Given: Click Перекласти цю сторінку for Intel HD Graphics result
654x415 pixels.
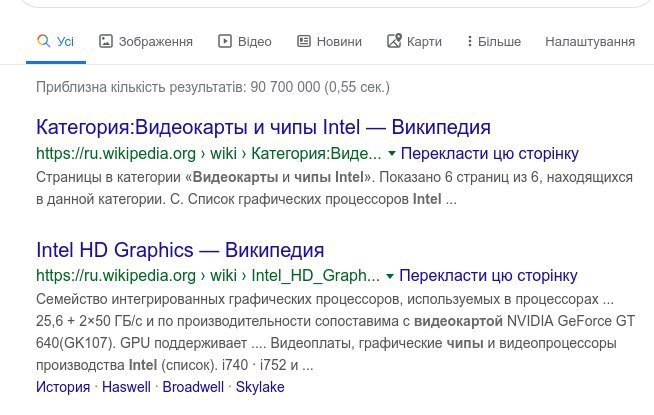Looking at the screenshot, I should [488, 276].
